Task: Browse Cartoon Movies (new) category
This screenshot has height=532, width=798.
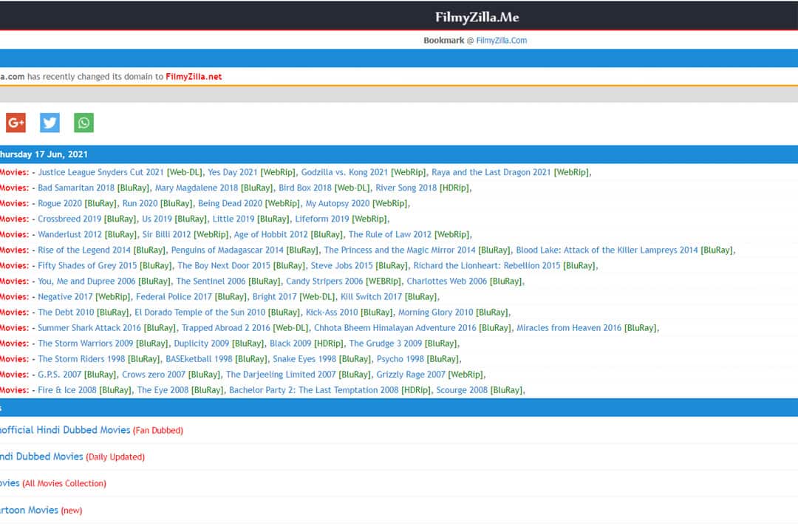Action: 41,510
